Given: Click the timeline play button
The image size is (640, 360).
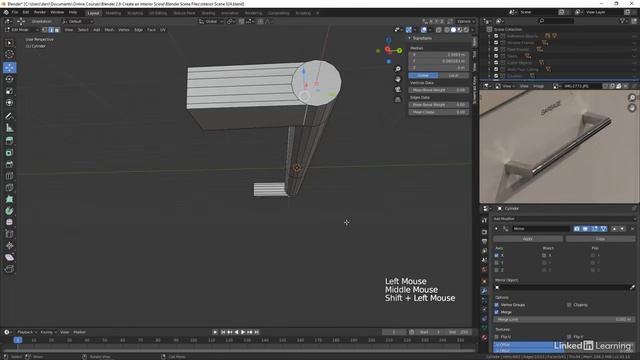Looking at the screenshot, I should coord(243,332).
